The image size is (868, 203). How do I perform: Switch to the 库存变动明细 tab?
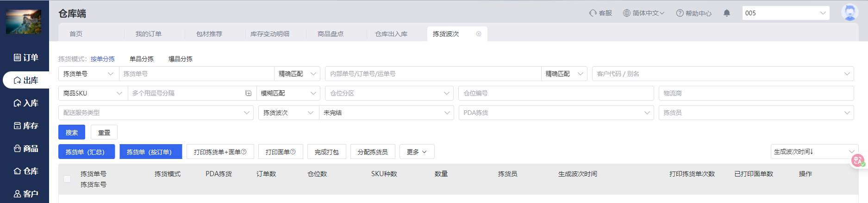coord(270,34)
